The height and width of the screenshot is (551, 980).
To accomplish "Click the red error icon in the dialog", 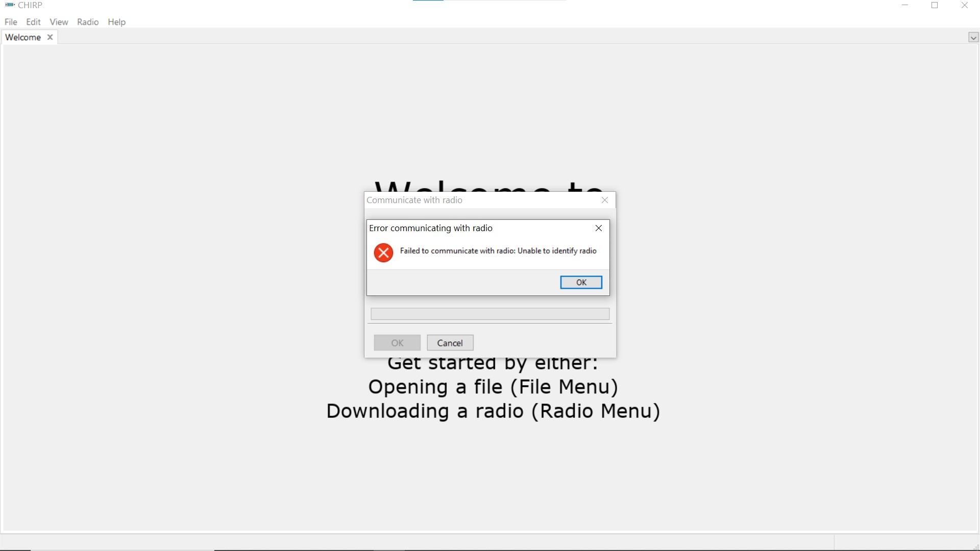I will click(x=383, y=253).
